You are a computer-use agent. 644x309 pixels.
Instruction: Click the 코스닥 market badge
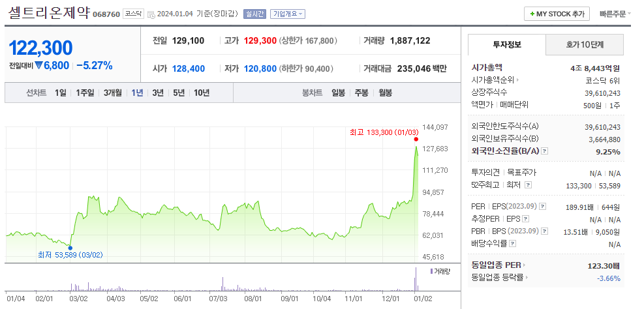tap(133, 14)
